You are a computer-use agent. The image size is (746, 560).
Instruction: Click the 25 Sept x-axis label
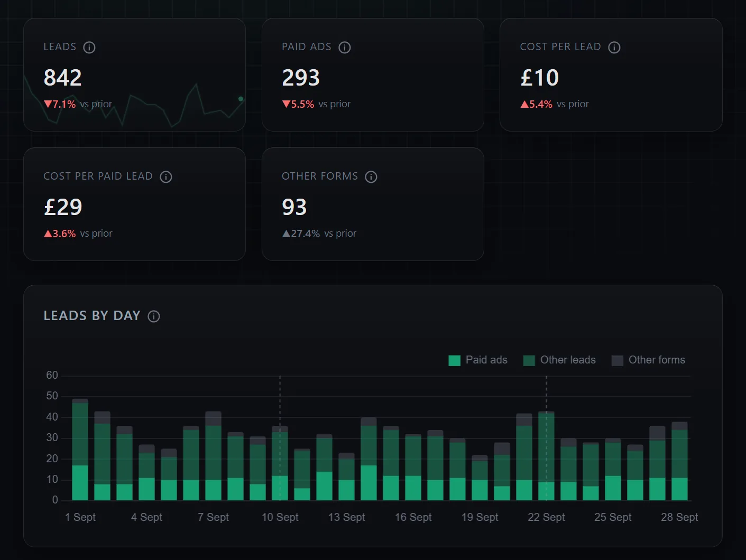click(613, 517)
